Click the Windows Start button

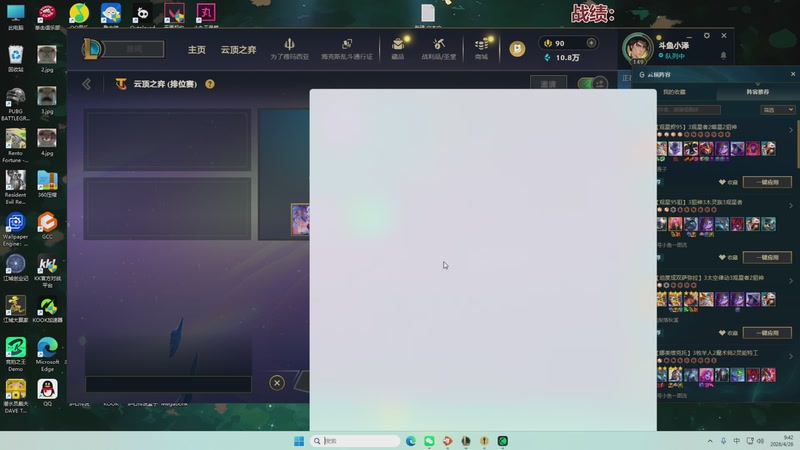[299, 441]
